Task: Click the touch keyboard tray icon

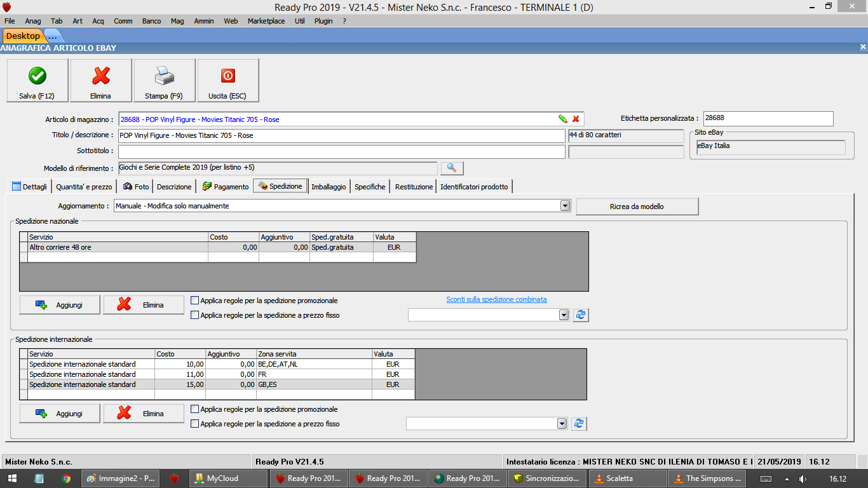Action: (x=766, y=478)
